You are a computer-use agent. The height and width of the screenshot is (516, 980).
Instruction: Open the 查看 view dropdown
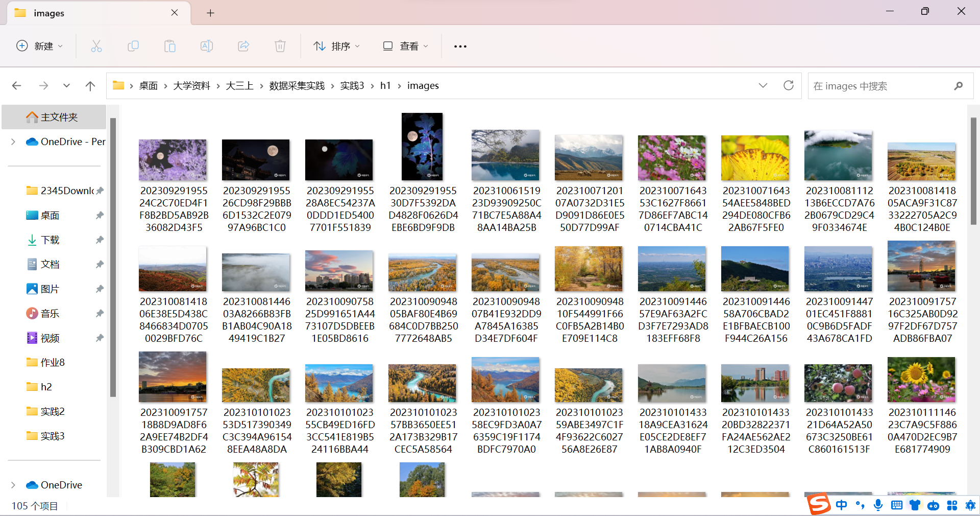coord(406,46)
